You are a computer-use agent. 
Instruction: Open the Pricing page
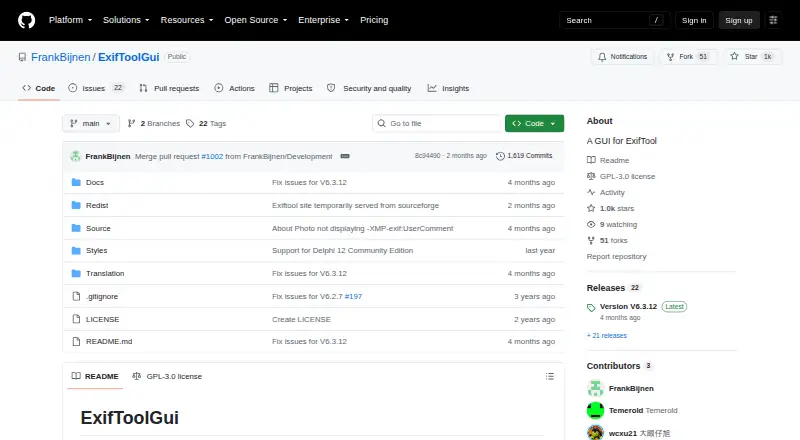click(374, 20)
